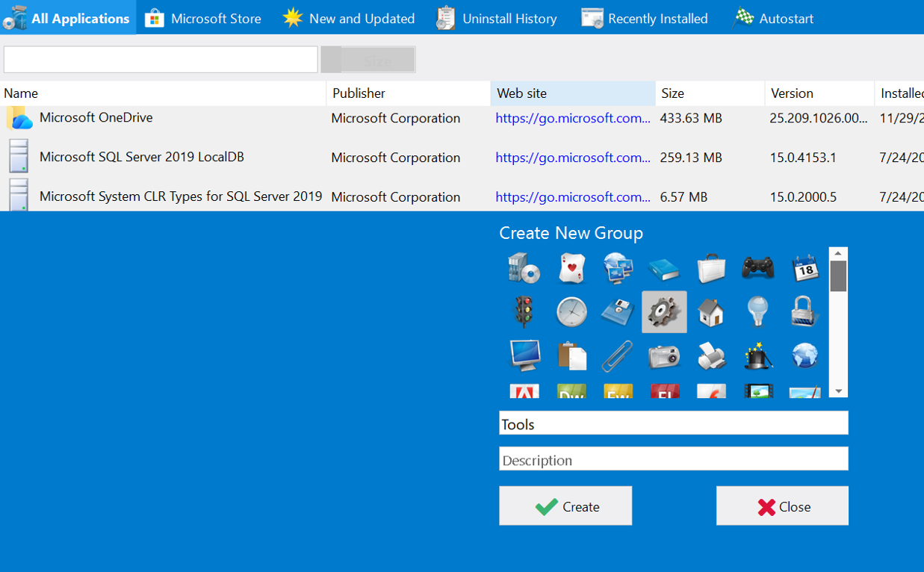The height and width of the screenshot is (572, 924).
Task: Choose the playing cards icon
Action: (x=571, y=268)
